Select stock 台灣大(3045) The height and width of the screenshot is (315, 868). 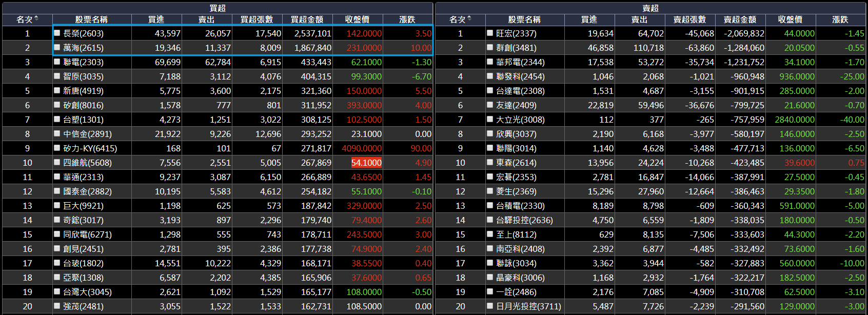87,292
